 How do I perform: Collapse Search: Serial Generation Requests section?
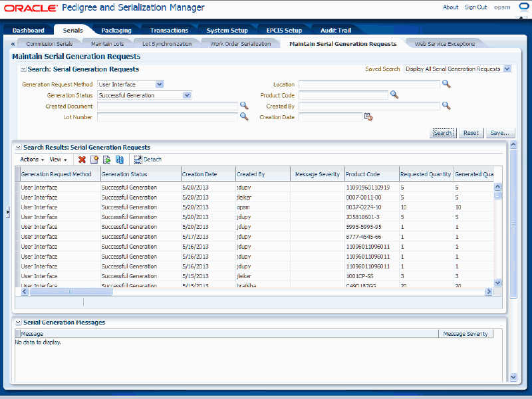tap(23, 69)
